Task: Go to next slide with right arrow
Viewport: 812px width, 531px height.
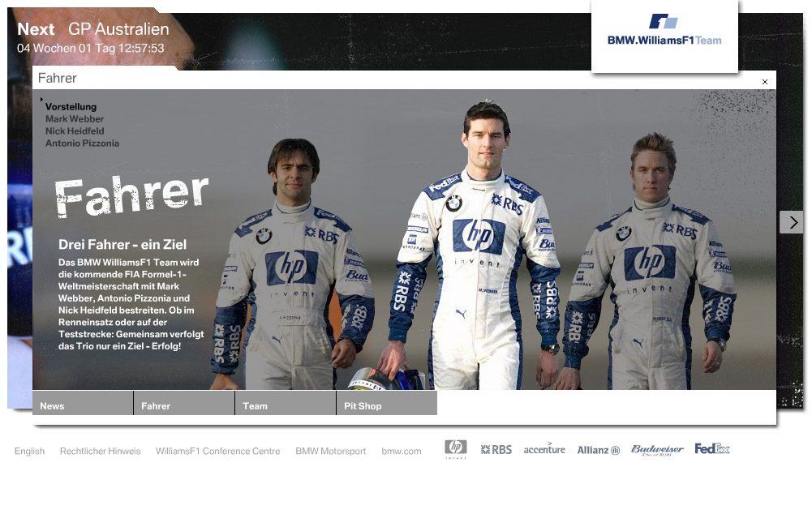Action: [792, 222]
